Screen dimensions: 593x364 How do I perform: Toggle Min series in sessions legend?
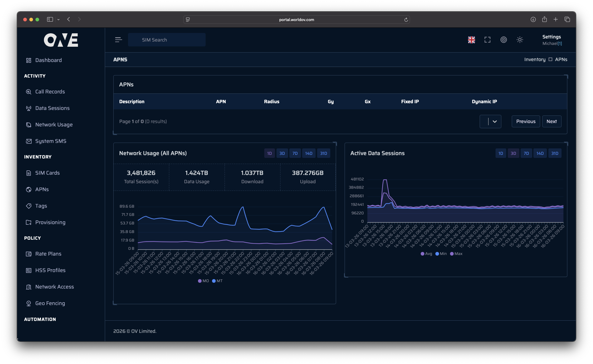coord(441,254)
